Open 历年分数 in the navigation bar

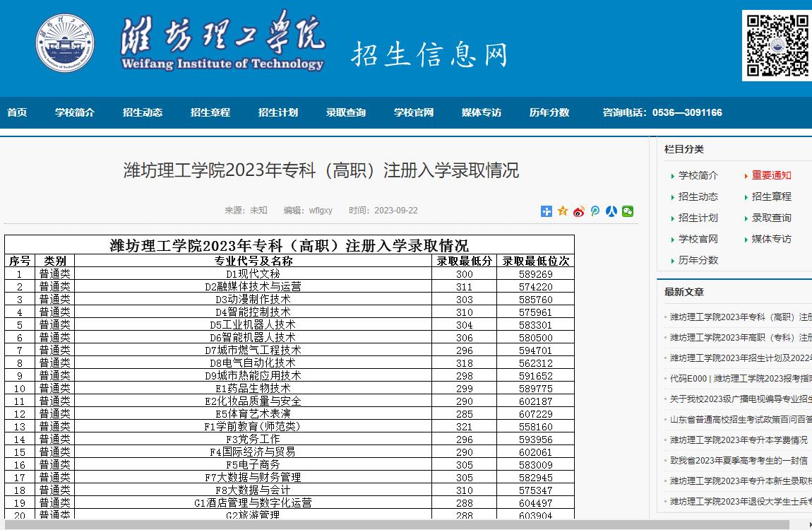point(549,112)
